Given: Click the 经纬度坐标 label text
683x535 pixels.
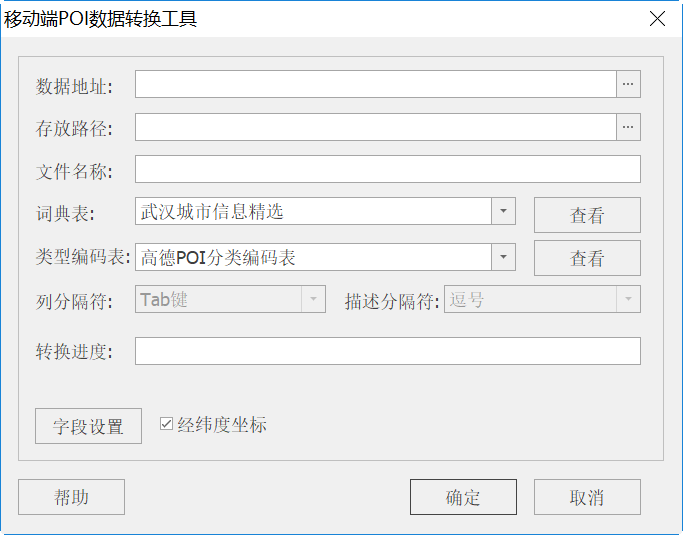Looking at the screenshot, I should pyautogui.click(x=222, y=425).
